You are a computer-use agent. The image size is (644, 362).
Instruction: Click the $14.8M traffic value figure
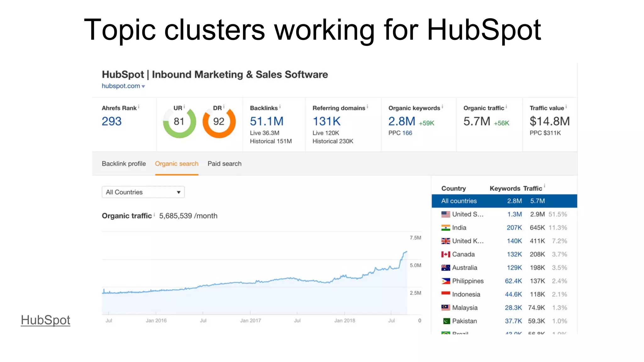[x=550, y=121]
